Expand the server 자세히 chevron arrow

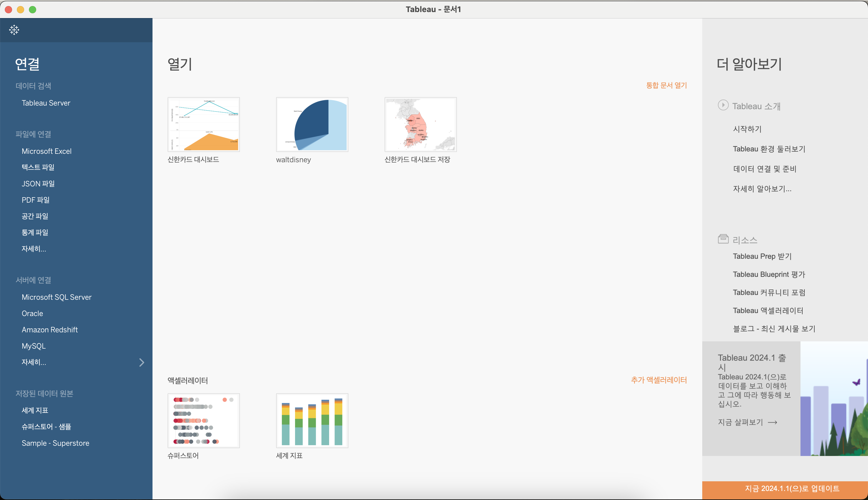[141, 362]
